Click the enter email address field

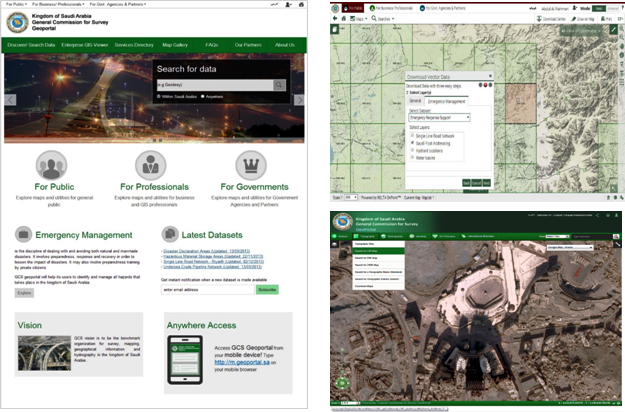(208, 290)
